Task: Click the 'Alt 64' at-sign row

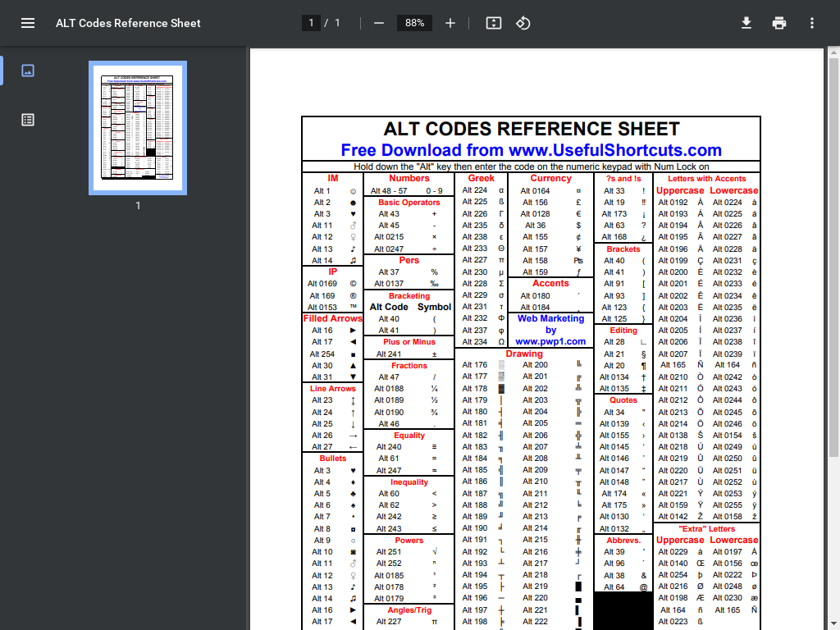Action: 623,587
